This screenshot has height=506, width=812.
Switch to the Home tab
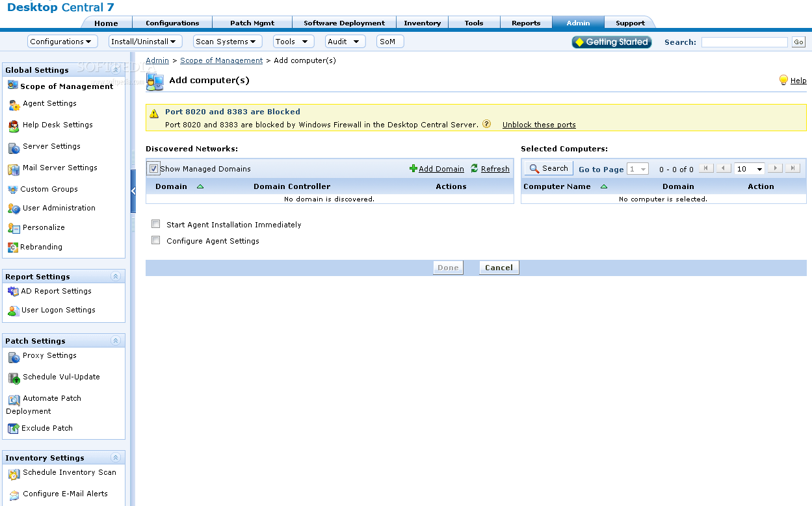point(106,23)
